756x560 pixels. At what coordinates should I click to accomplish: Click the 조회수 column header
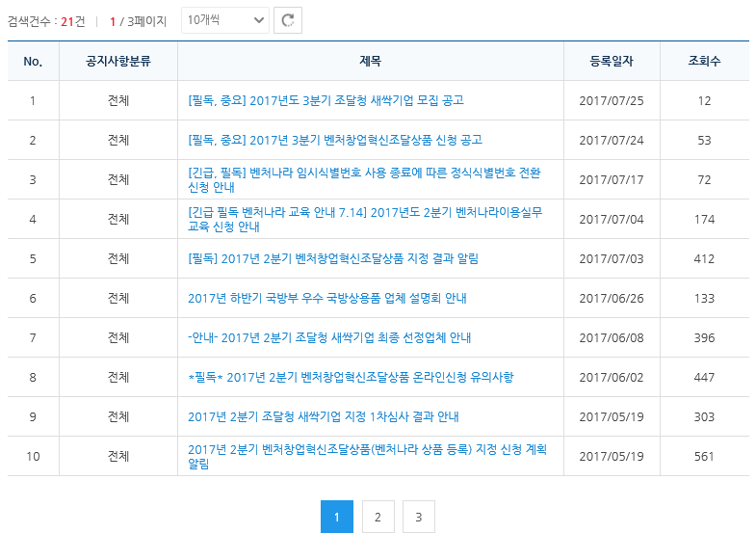(x=704, y=62)
